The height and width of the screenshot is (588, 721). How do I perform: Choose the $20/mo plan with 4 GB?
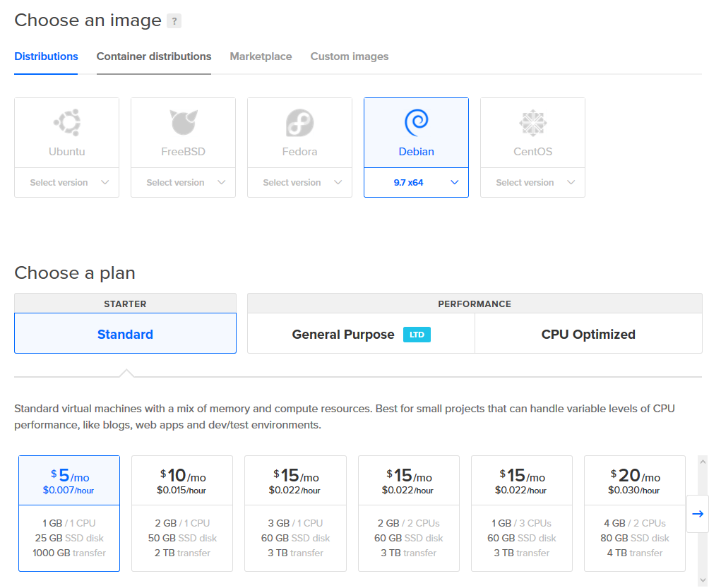tap(634, 513)
